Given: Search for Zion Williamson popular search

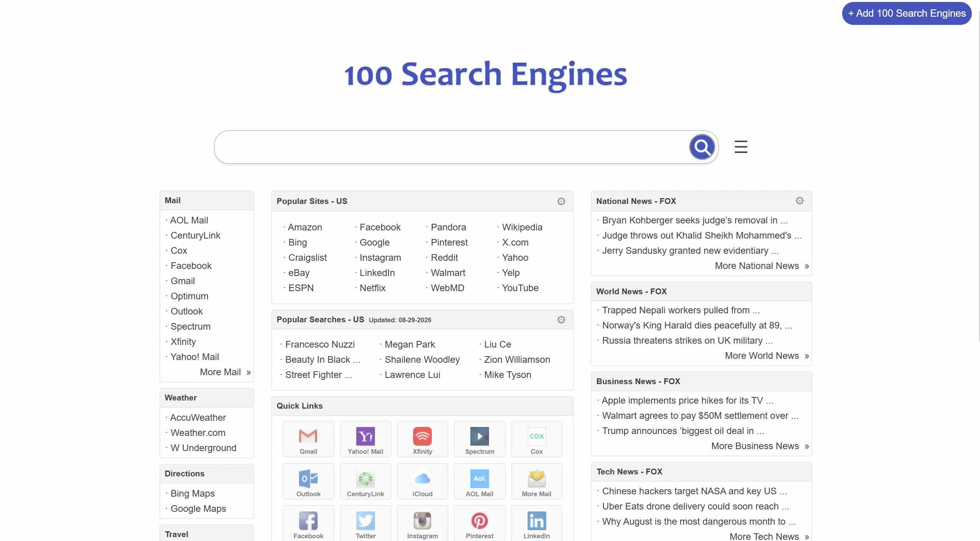Looking at the screenshot, I should point(517,360).
